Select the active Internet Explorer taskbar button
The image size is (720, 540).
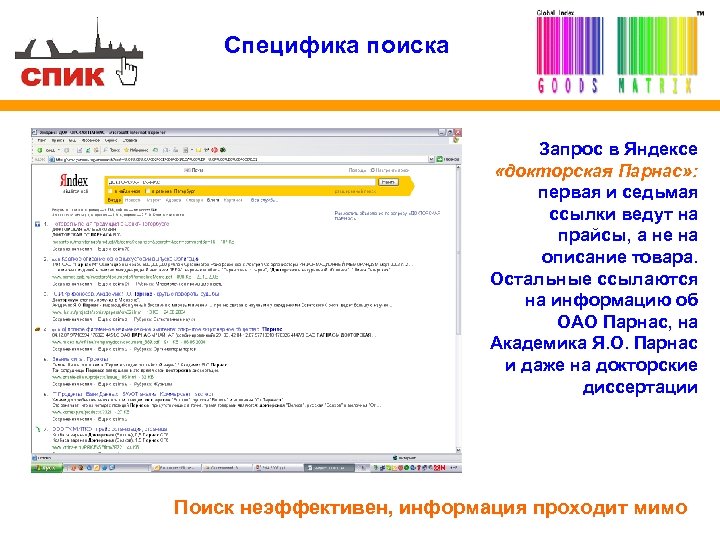[328, 468]
